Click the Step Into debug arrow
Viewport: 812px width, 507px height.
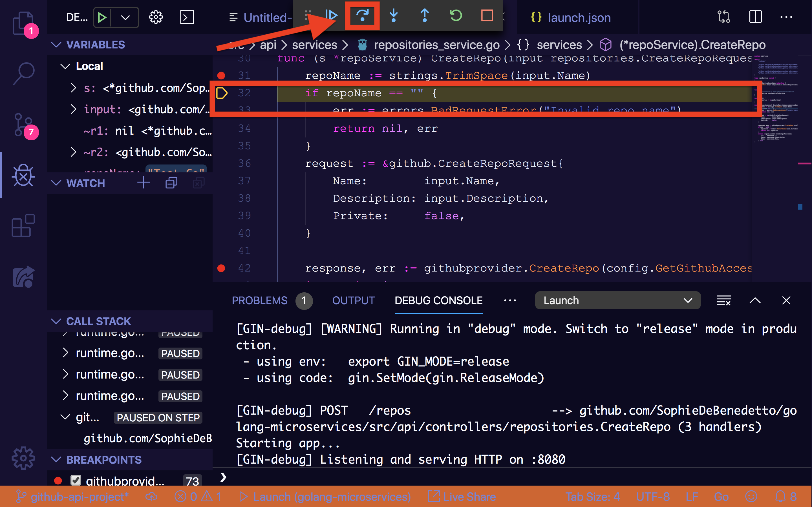pyautogui.click(x=394, y=16)
